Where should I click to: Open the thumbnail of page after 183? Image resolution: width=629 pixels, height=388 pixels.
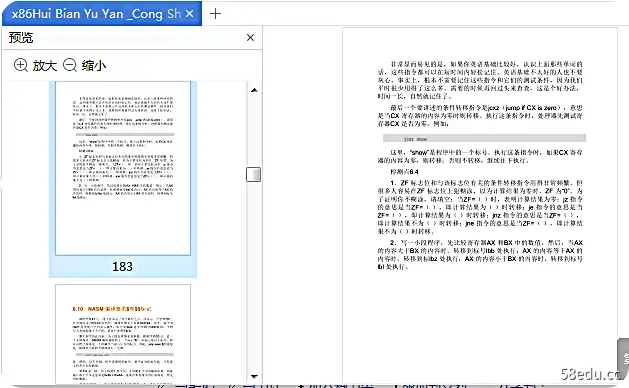coord(123,334)
